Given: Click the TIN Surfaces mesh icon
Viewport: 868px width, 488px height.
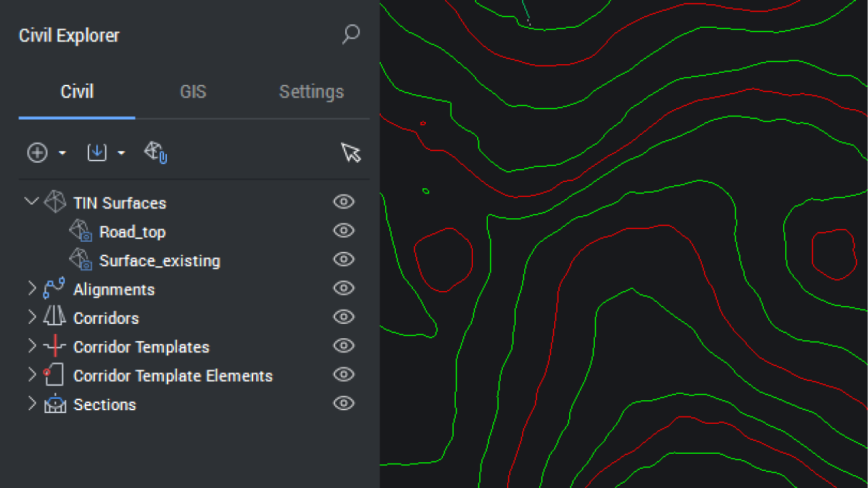Looking at the screenshot, I should (x=55, y=202).
